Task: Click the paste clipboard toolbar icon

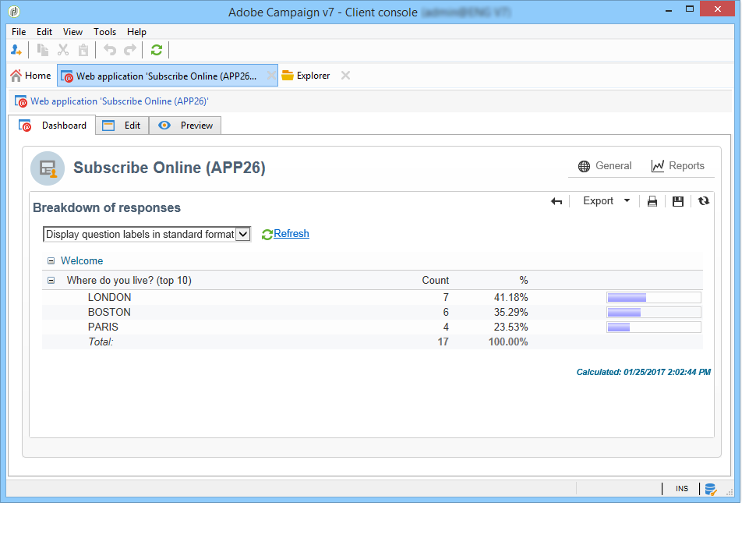Action: click(x=83, y=50)
